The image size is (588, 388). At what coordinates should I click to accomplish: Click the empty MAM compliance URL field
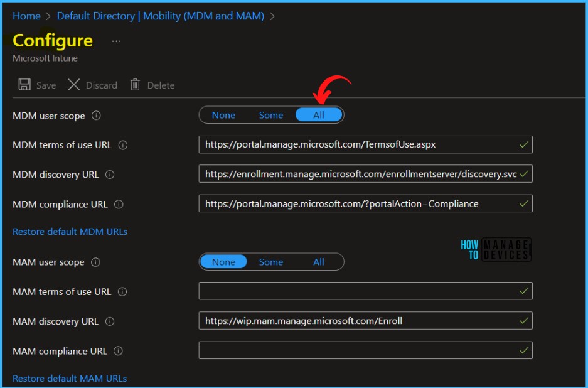click(366, 350)
